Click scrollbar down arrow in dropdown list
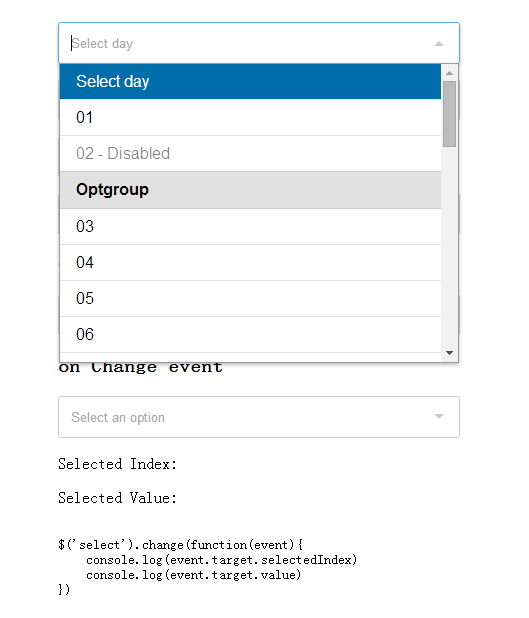Screen dimensions: 529x618 pyautogui.click(x=449, y=353)
